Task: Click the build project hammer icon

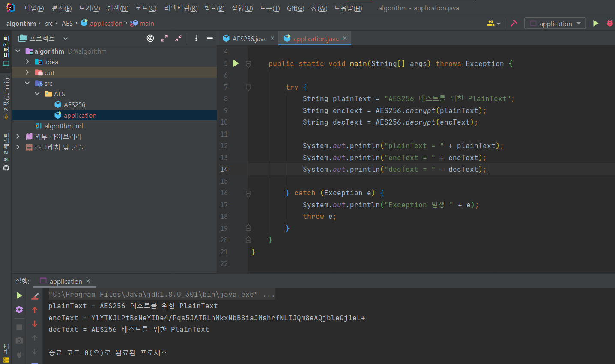Action: (x=514, y=23)
